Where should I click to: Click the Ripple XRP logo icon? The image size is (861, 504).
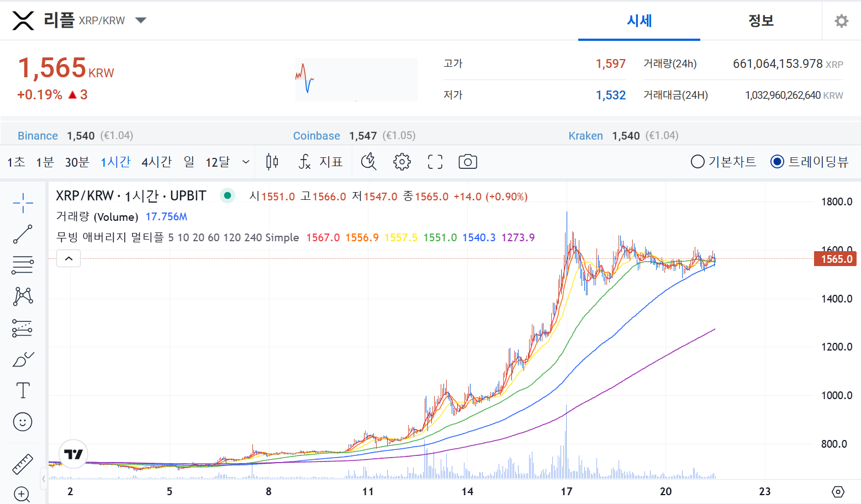pos(23,21)
